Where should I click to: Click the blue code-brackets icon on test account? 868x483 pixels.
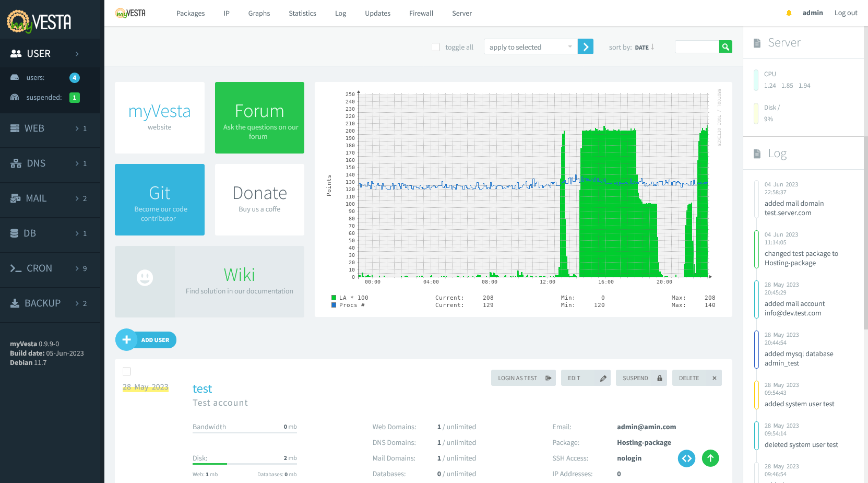(686, 458)
